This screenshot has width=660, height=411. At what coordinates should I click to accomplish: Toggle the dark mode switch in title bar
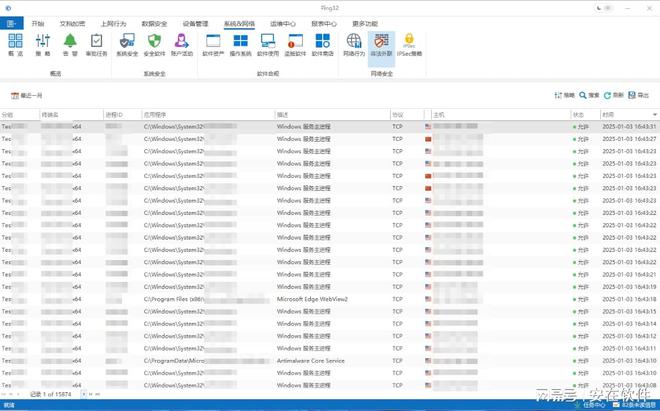[x=603, y=8]
